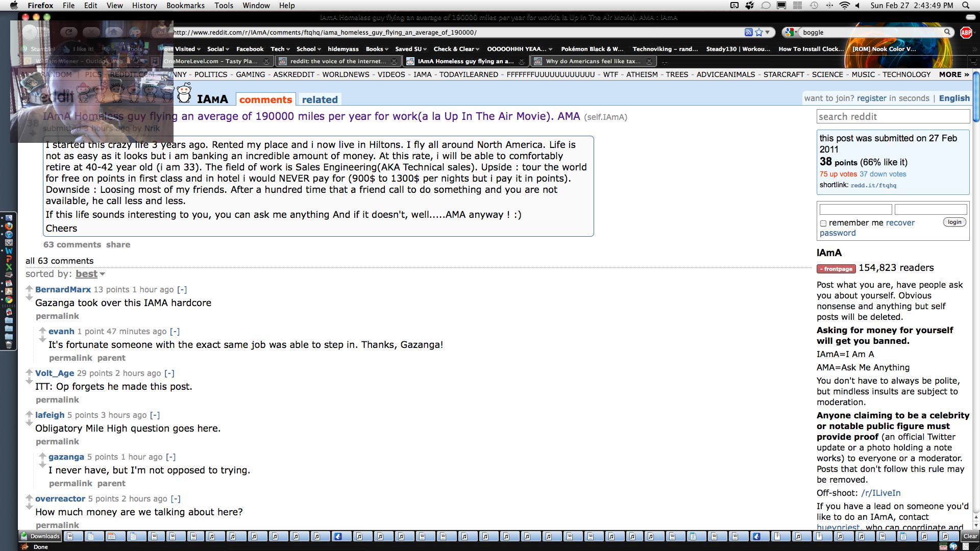Expand the Social bookmarks folder
This screenshot has height=551, width=980.
coord(218,49)
